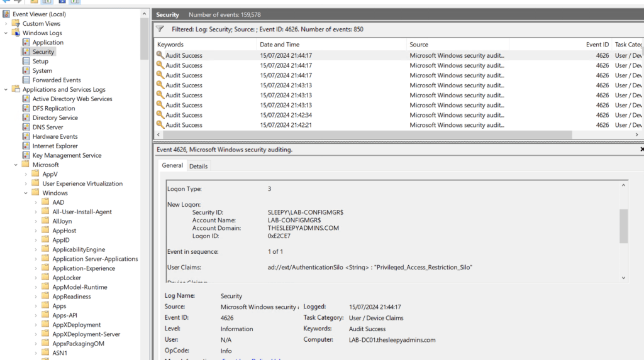644x360 pixels.
Task: Collapse the Windows Logs tree node
Action: click(x=6, y=33)
